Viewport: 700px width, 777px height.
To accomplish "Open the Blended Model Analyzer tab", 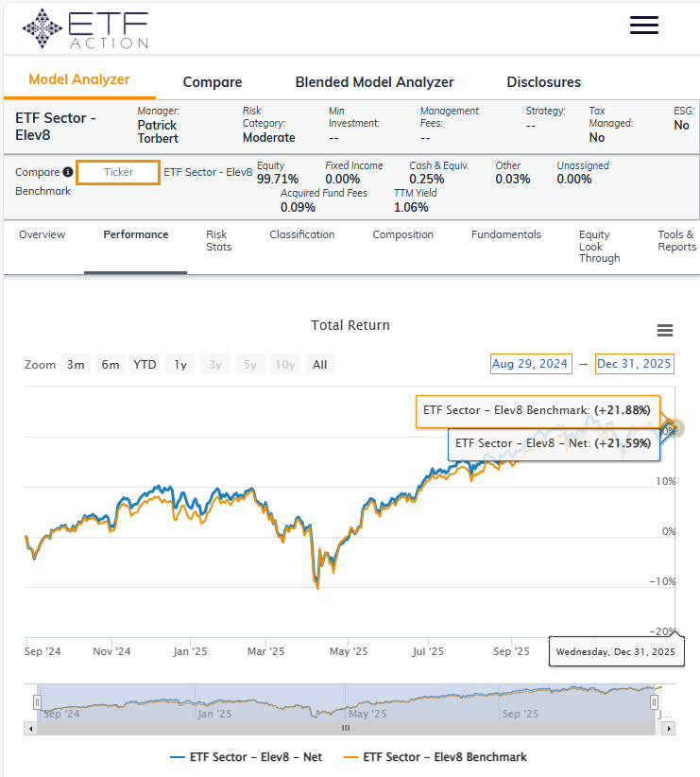I will (x=374, y=82).
